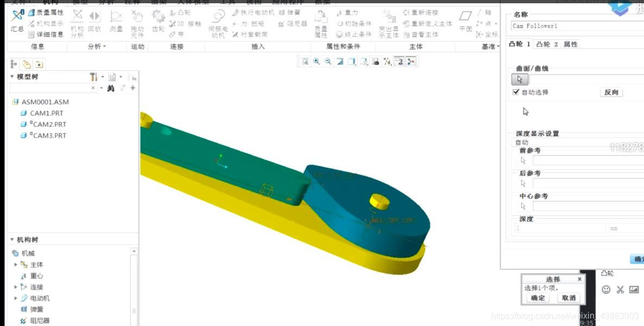Click the 回放 playback icon
Screen dimensions: 644x326
(95, 22)
